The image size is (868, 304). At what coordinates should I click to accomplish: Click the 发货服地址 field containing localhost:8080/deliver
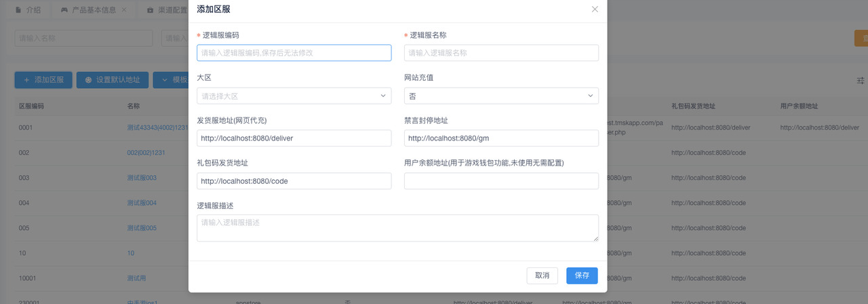(x=294, y=138)
